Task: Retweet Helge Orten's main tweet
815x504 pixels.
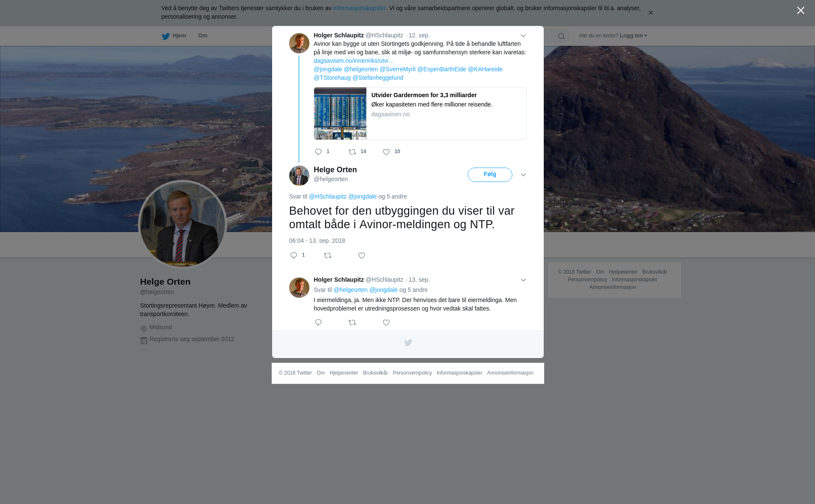Action: pos(328,255)
